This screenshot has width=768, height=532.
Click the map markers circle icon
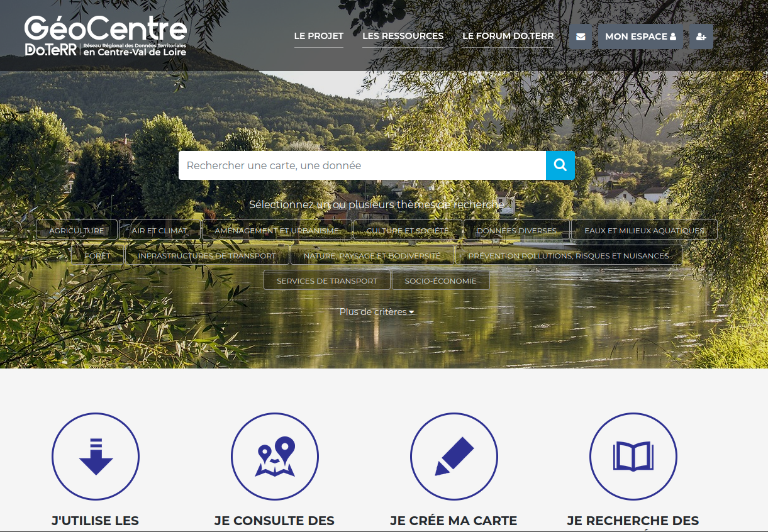click(x=275, y=457)
